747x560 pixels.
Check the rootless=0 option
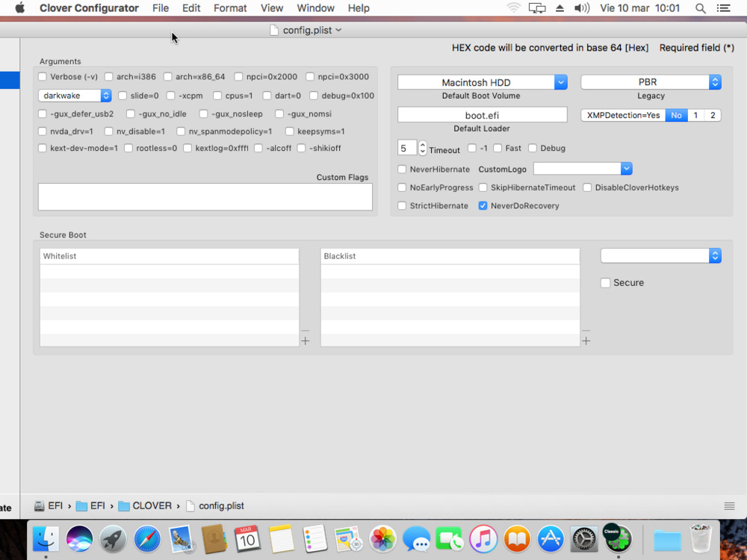point(128,148)
